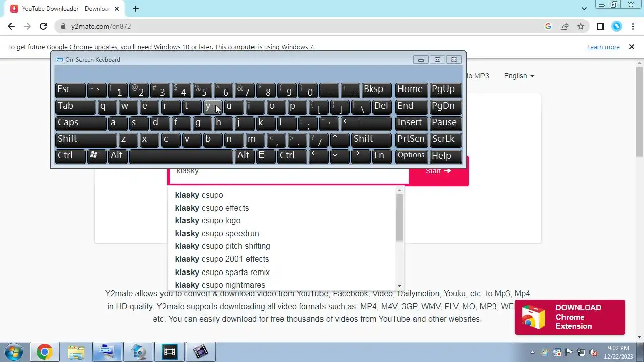
Task: Click the Help key on the keyboard
Action: click(x=446, y=156)
